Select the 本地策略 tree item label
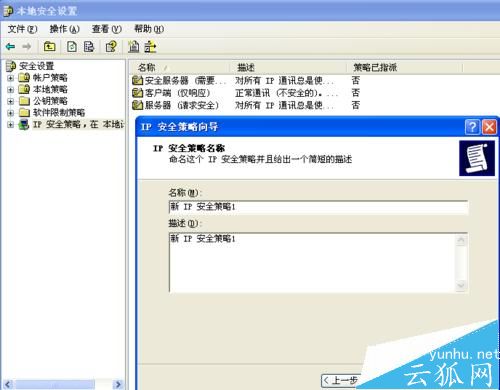Viewport: 500px width, 390px height. coord(50,89)
